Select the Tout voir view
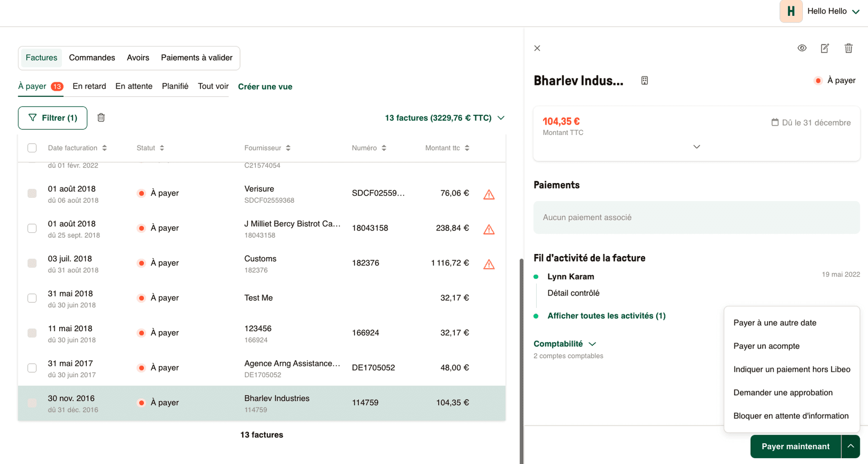Screen dimensions: 868x464 [213, 86]
